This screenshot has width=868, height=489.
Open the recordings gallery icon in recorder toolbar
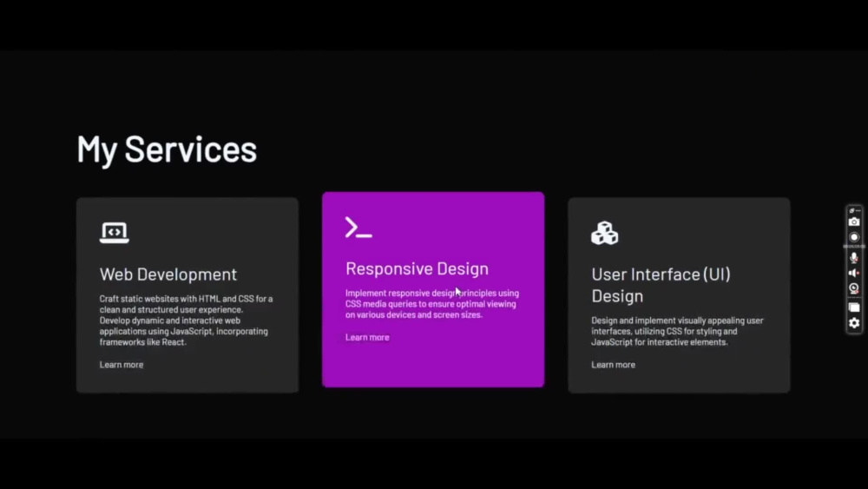pyautogui.click(x=854, y=307)
